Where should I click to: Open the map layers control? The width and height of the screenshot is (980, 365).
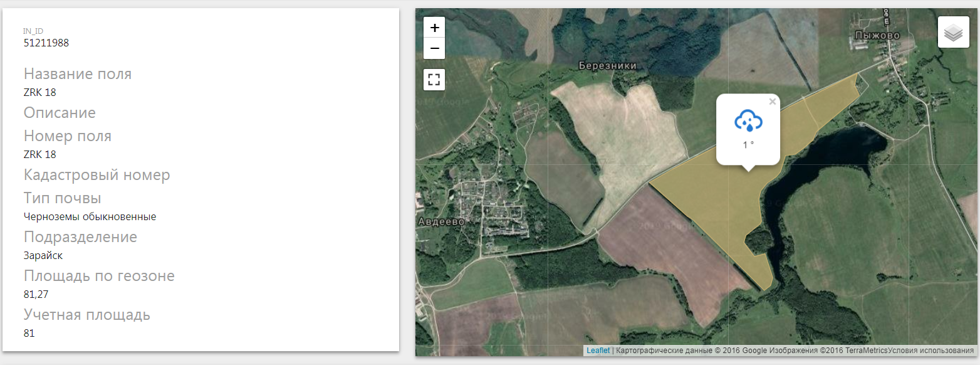pyautogui.click(x=953, y=32)
